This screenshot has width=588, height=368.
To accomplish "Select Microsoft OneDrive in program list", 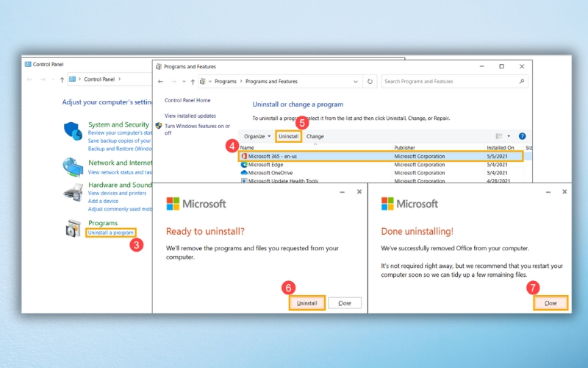I will tap(270, 173).
